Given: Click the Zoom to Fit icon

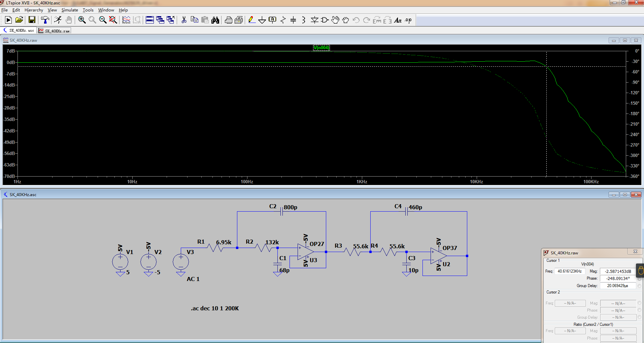Looking at the screenshot, I should click(113, 20).
